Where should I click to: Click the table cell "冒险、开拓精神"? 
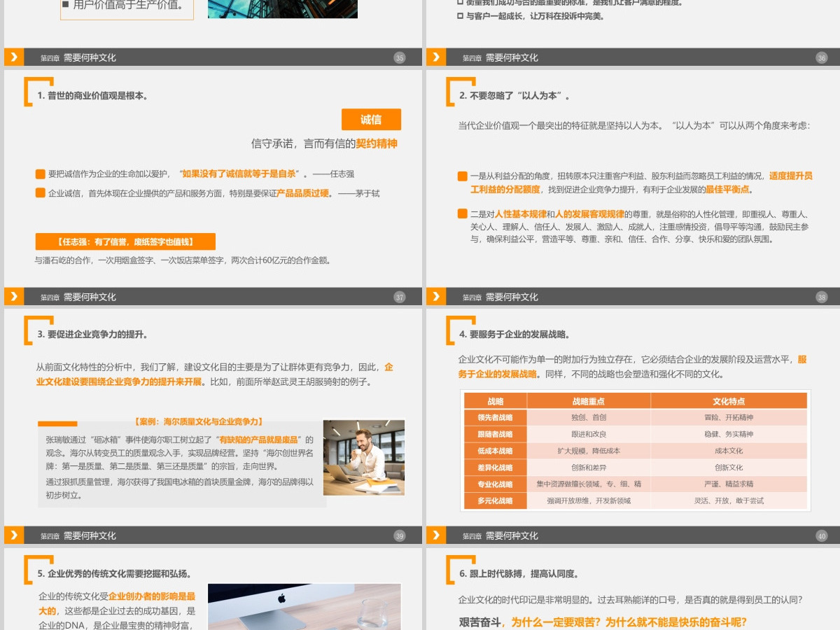[729, 417]
